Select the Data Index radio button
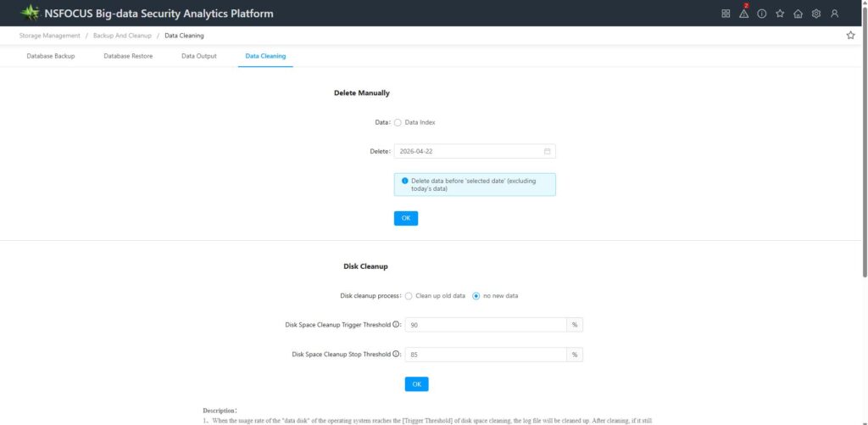868x425 pixels. click(398, 123)
